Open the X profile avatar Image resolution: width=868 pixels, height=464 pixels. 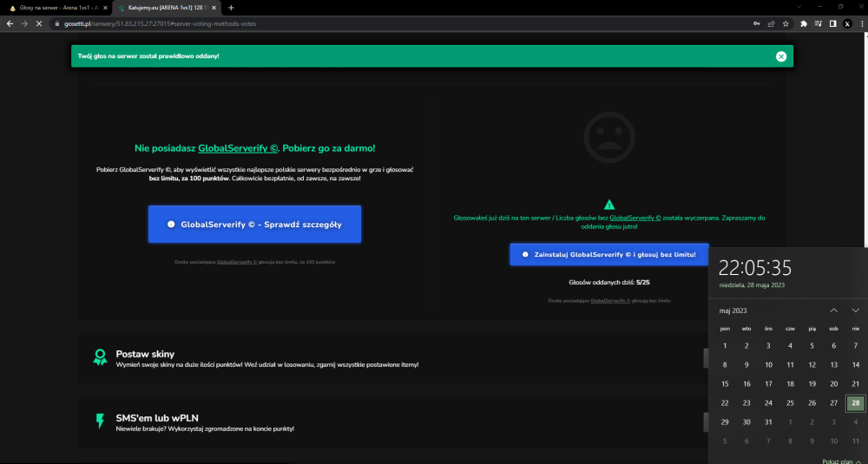pos(847,23)
